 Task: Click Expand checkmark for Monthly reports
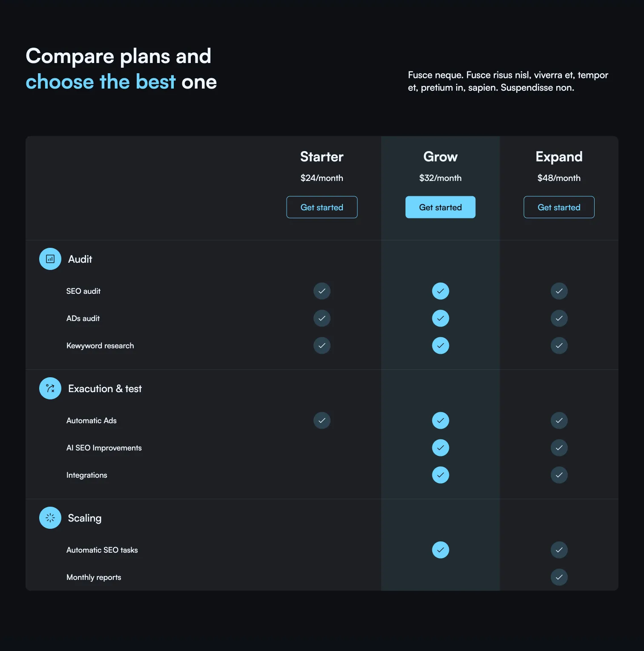coord(559,577)
